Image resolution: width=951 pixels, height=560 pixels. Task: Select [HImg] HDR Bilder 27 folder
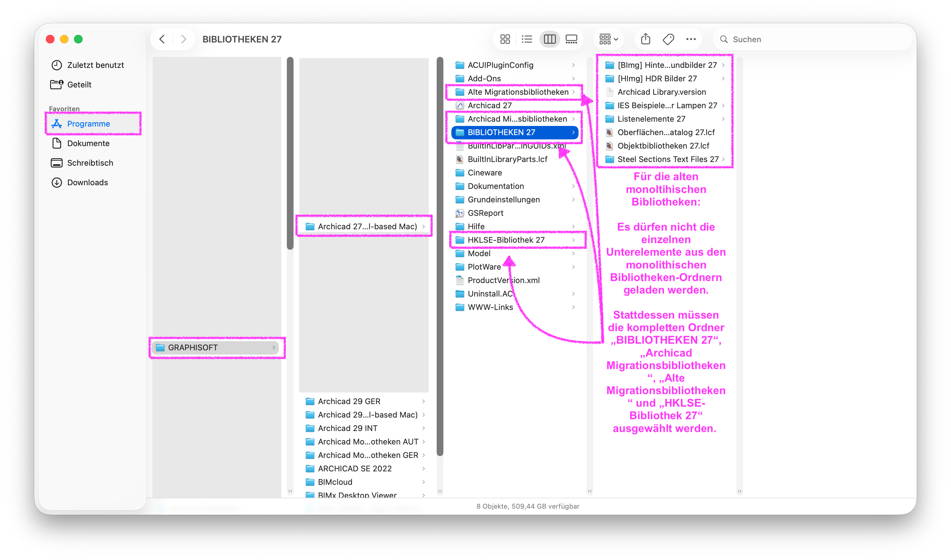click(x=665, y=79)
